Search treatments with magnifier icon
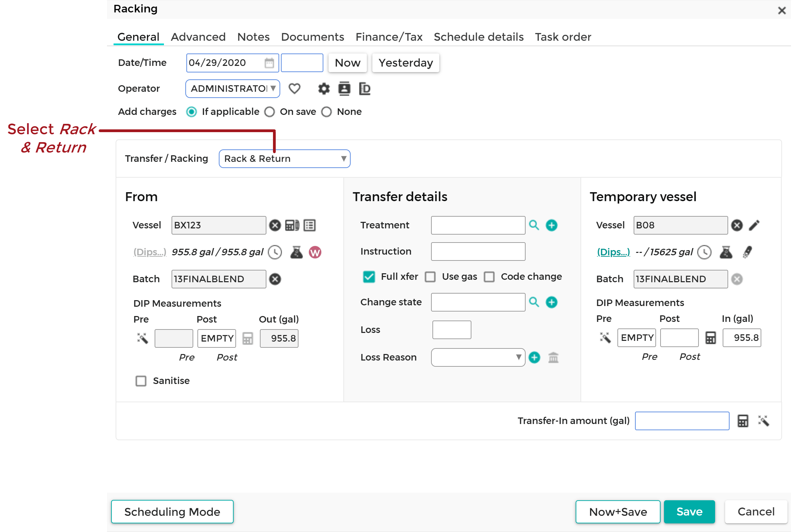This screenshot has width=801, height=532. click(534, 225)
